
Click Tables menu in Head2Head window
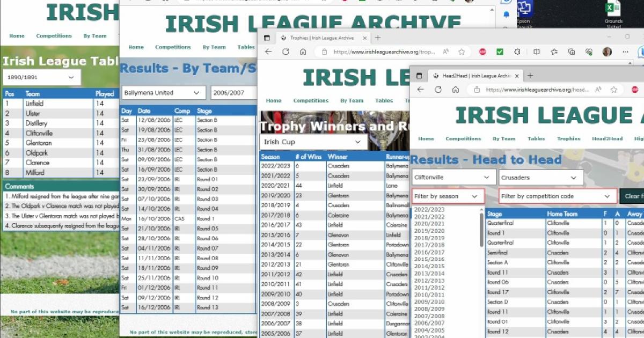click(536, 138)
